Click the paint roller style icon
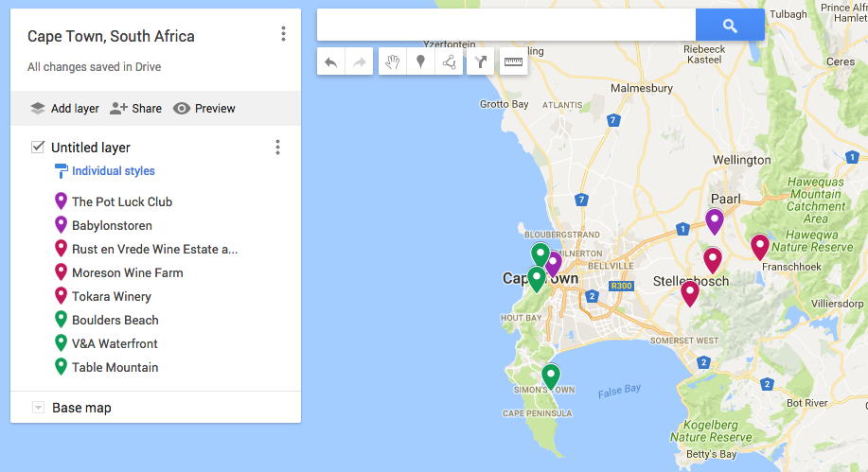 (x=61, y=171)
